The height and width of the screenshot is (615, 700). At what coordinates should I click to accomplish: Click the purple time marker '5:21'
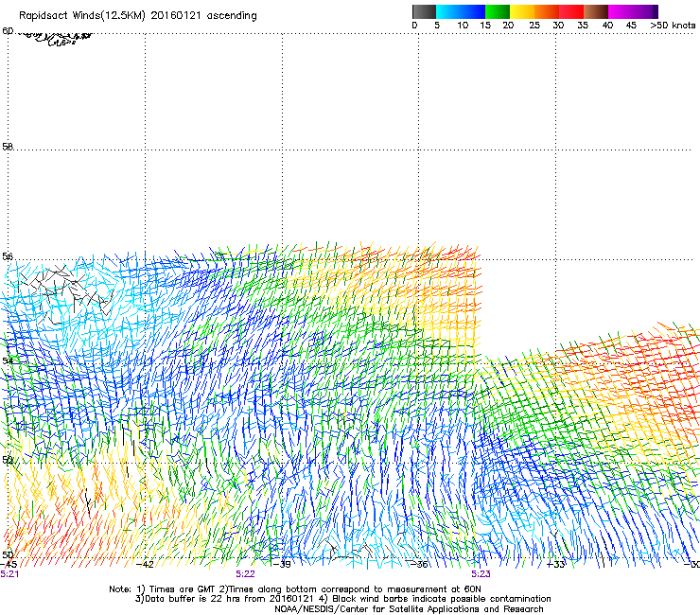[9, 574]
